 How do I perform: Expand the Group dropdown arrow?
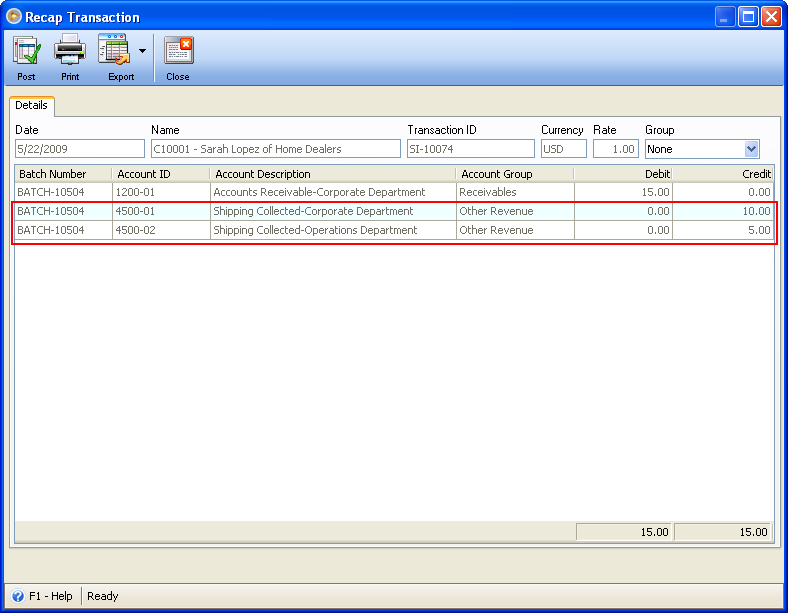click(x=751, y=149)
